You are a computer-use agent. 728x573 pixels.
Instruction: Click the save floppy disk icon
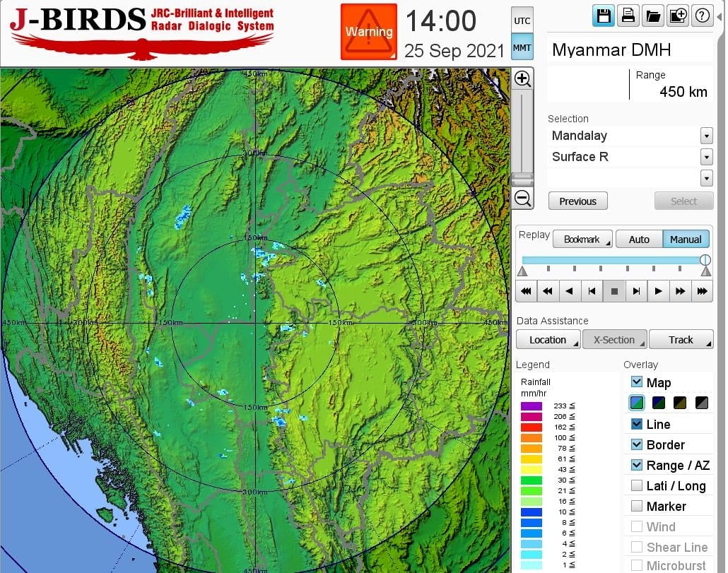pyautogui.click(x=604, y=16)
